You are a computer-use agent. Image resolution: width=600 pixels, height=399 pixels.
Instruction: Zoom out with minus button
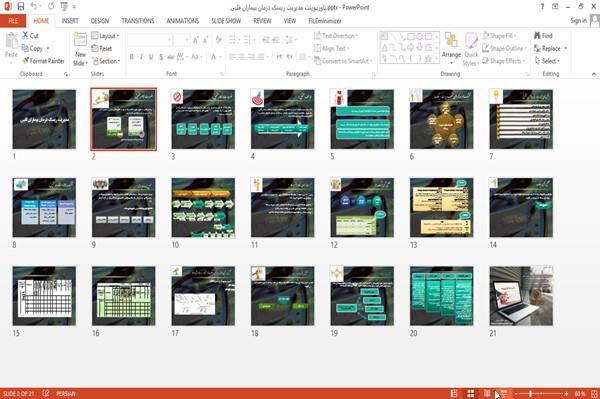coord(516,393)
